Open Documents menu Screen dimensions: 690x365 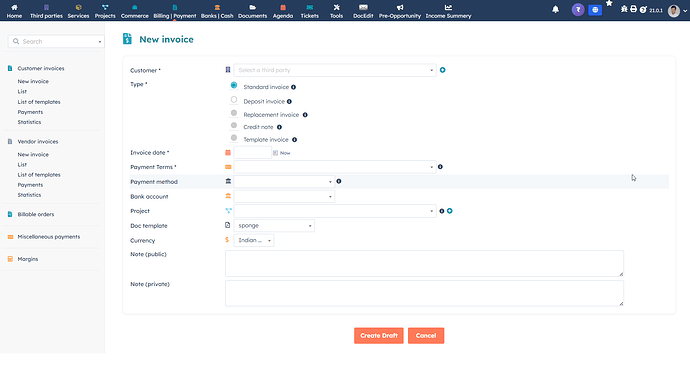[252, 11]
